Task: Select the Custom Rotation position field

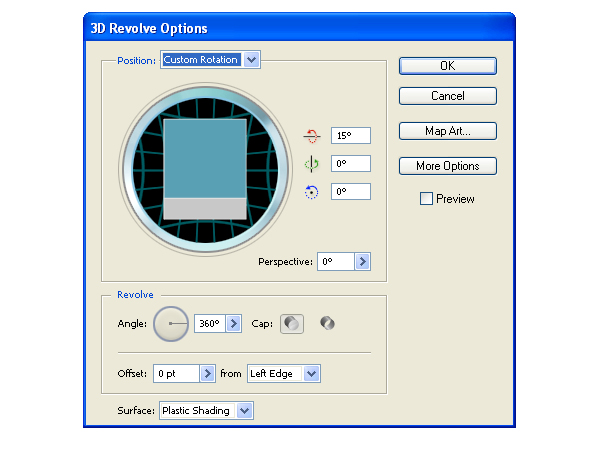Action: [x=201, y=60]
